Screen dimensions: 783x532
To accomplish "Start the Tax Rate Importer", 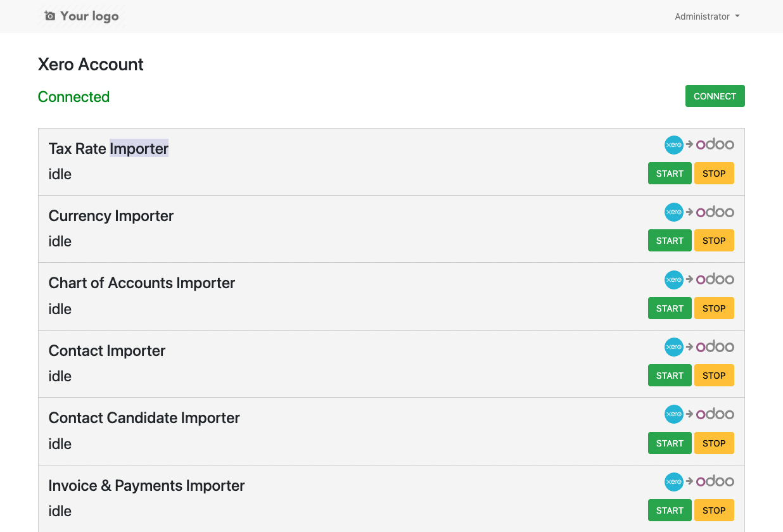I will (x=670, y=174).
